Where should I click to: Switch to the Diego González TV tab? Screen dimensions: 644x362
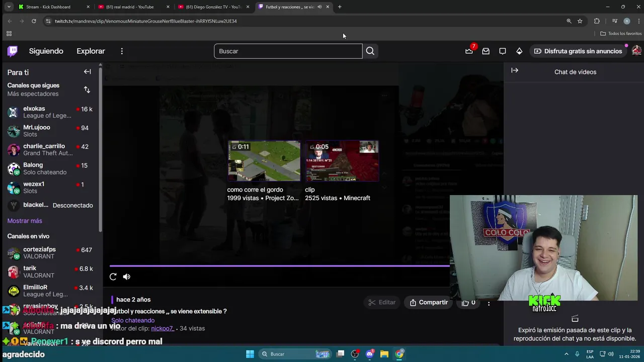coord(213,7)
